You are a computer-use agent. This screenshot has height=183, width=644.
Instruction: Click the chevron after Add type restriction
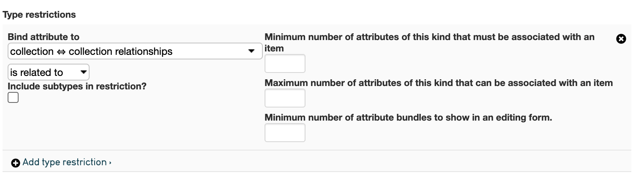coord(110,163)
